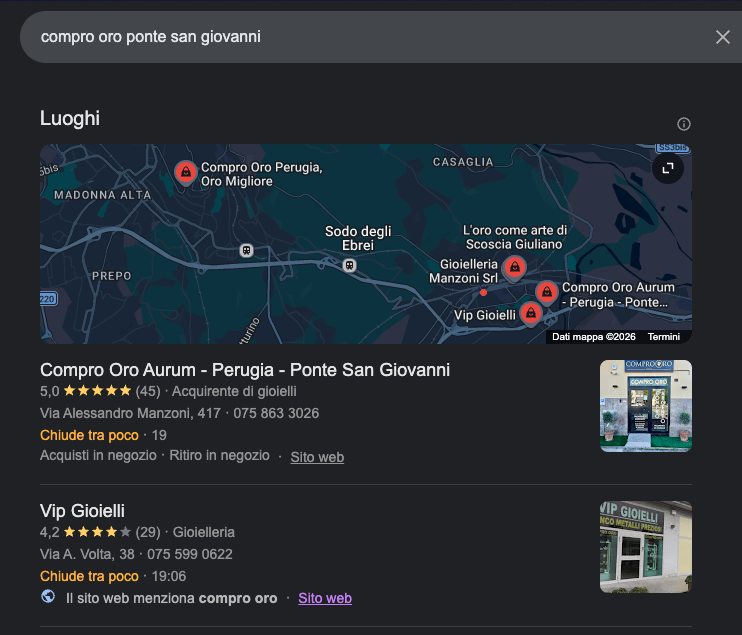Click the 220 road shield on map
The height and width of the screenshot is (635, 742).
click(x=47, y=299)
